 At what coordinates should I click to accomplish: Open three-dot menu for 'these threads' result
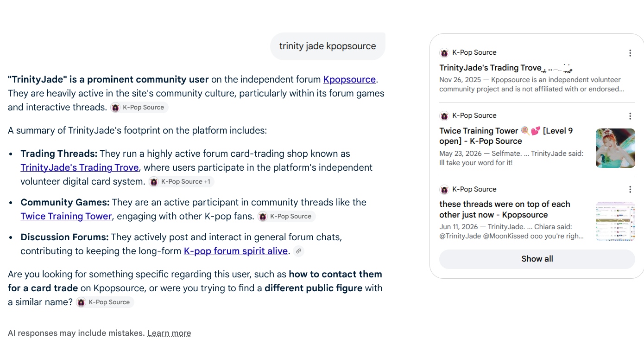630,189
